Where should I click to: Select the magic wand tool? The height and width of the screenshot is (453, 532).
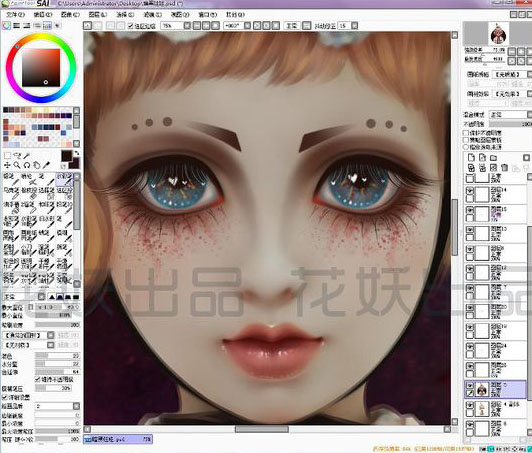click(26, 155)
